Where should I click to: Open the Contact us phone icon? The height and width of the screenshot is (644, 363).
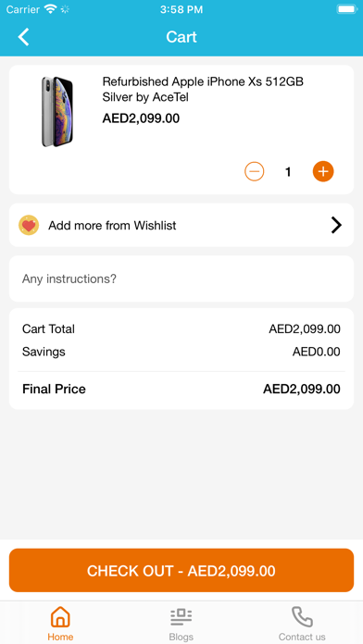click(302, 617)
